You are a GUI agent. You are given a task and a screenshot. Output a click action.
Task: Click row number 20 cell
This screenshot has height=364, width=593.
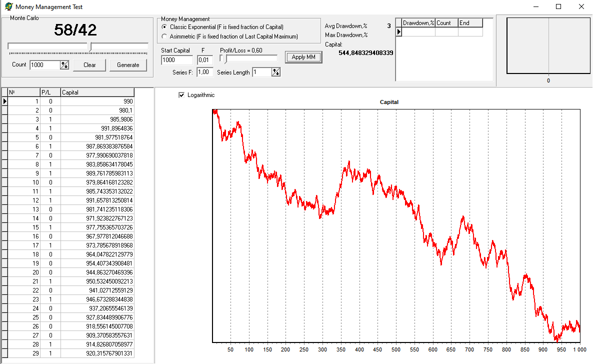[x=24, y=272]
